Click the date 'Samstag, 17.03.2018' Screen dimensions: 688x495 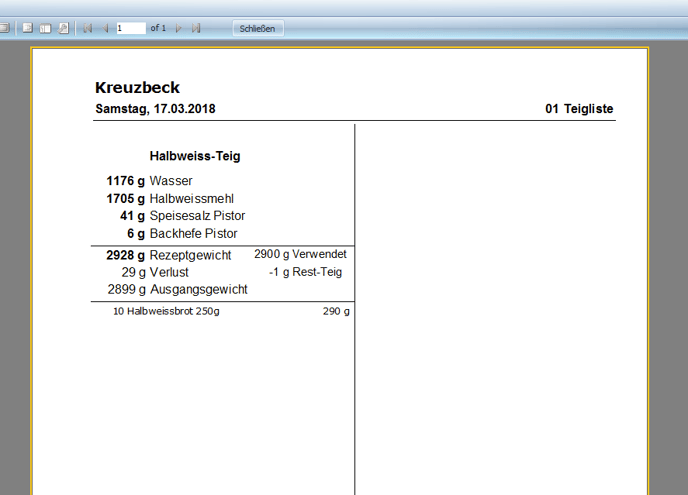click(155, 109)
